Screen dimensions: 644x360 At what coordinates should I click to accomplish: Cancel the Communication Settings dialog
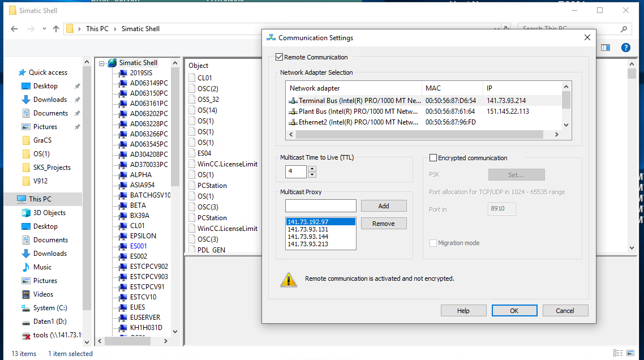point(565,311)
